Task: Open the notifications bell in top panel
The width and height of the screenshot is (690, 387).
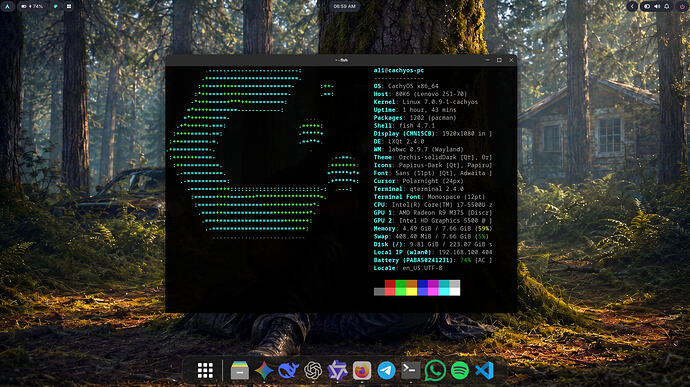Action: [x=667, y=6]
